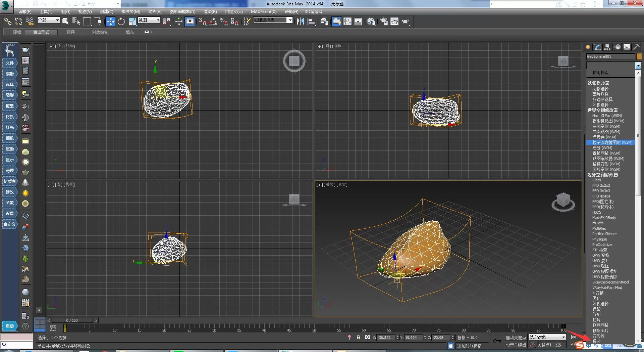Image resolution: width=644 pixels, height=352 pixels.
Task: Toggle the 3D Snaps button
Action: (203, 21)
